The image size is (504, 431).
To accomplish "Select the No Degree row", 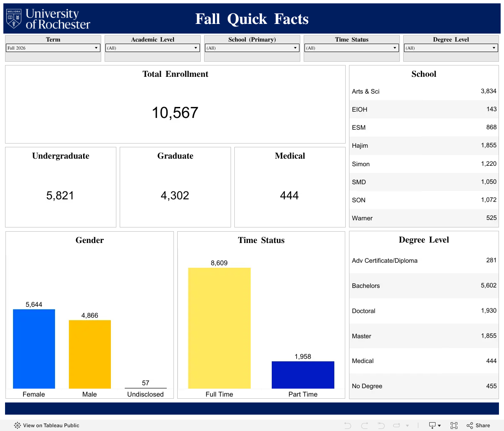I will (x=424, y=386).
